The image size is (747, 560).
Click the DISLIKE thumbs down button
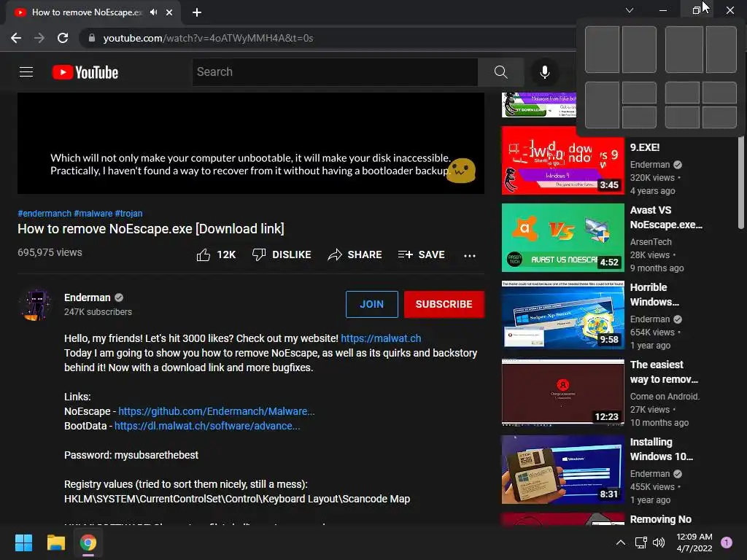(x=282, y=254)
